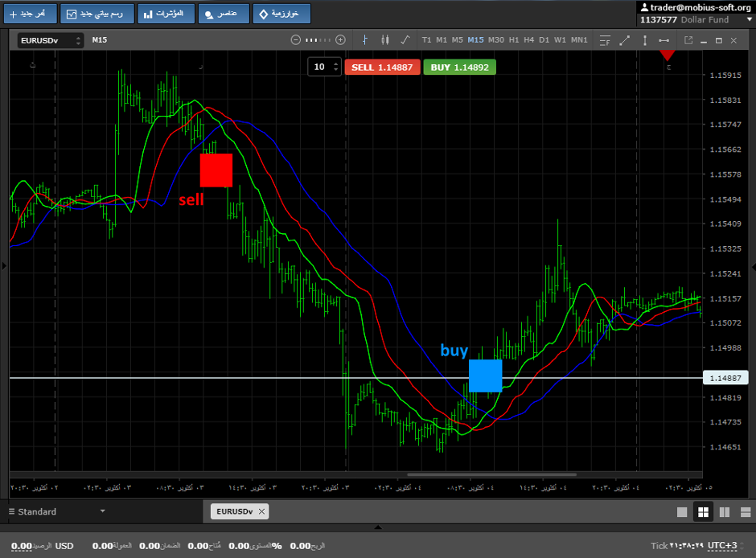Select the M1 timeframe

point(442,40)
